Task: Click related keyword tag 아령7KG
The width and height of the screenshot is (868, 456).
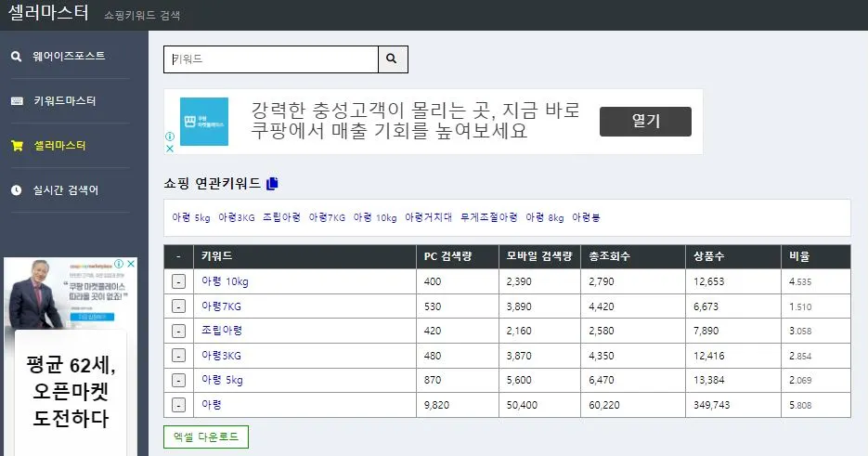Action: [327, 217]
